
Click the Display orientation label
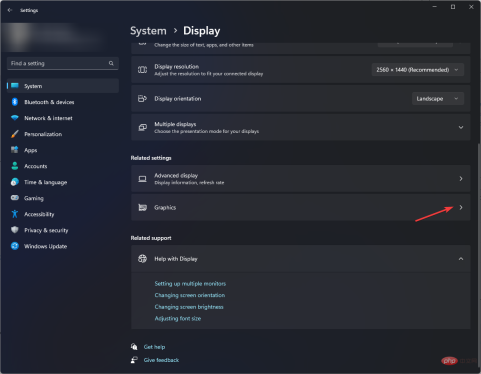[178, 99]
